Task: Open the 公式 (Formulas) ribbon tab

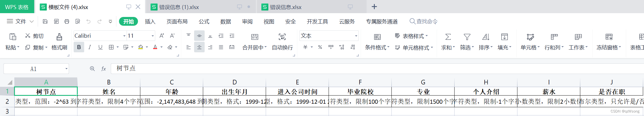Action: [x=204, y=22]
